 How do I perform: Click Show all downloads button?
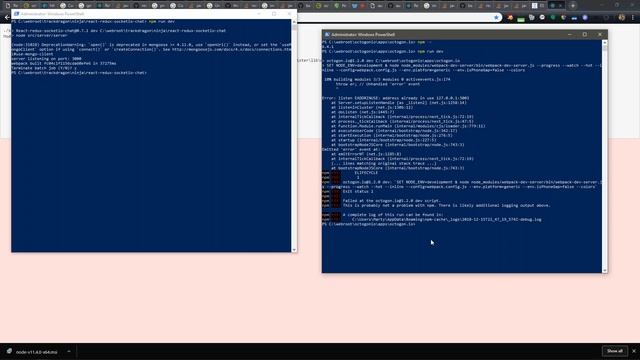pyautogui.click(x=614, y=351)
